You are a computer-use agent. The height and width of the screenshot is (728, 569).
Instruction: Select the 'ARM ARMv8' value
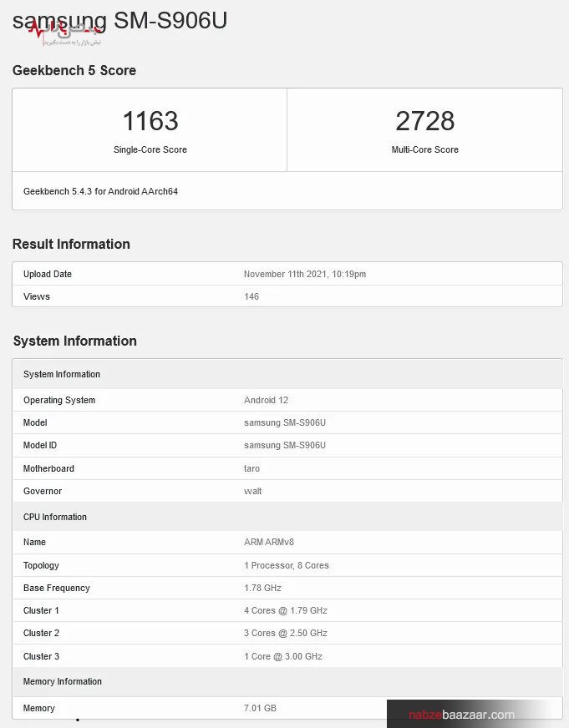269,542
